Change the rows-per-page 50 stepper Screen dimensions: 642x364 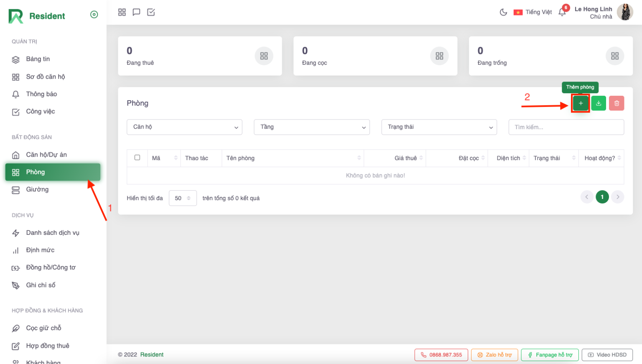183,198
